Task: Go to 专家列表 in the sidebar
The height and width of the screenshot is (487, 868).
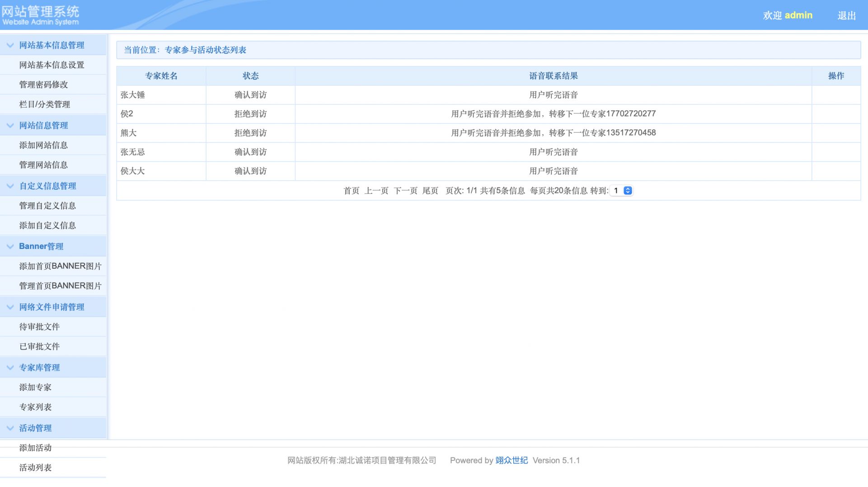Action: (x=35, y=407)
